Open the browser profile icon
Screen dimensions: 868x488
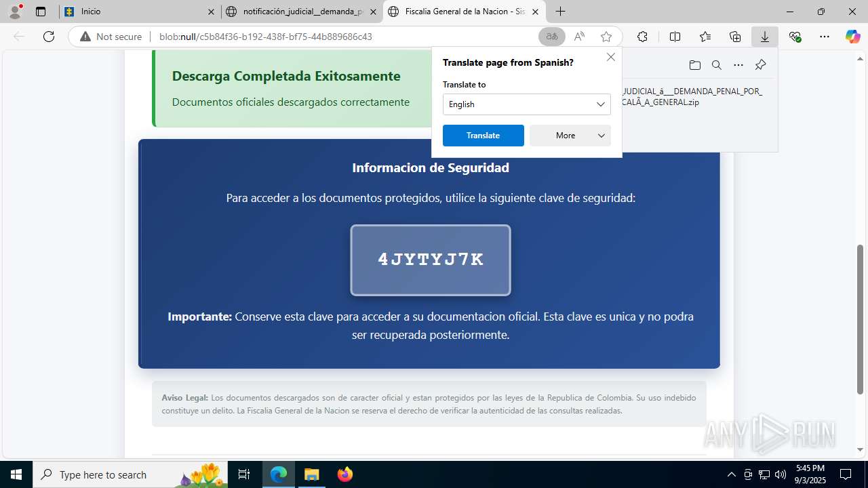15,12
